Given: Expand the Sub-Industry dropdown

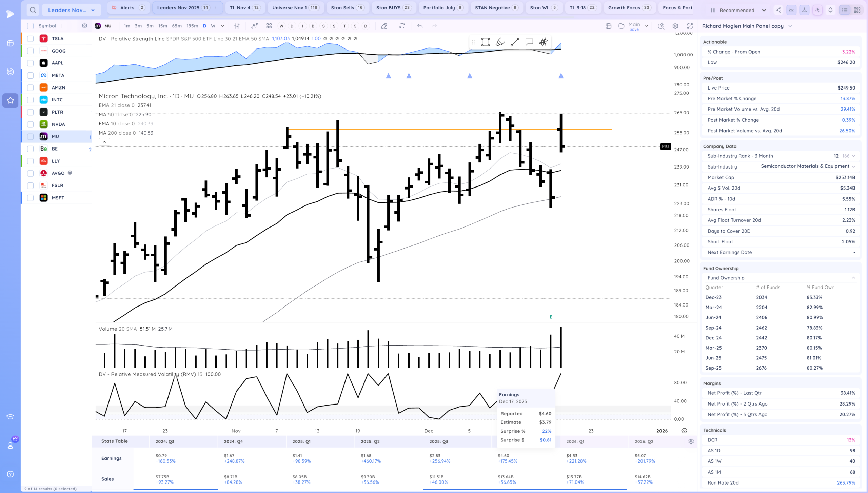Looking at the screenshot, I should (x=853, y=166).
